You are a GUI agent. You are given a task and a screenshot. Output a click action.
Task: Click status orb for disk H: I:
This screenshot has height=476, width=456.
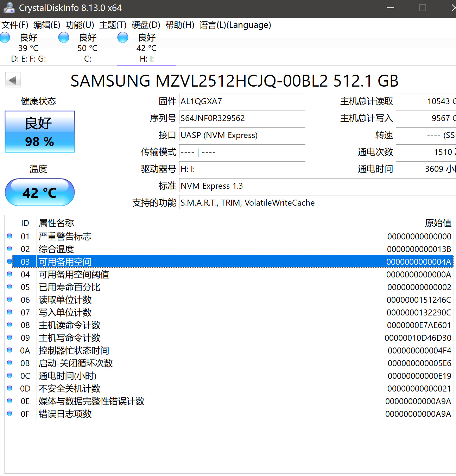[x=123, y=37]
